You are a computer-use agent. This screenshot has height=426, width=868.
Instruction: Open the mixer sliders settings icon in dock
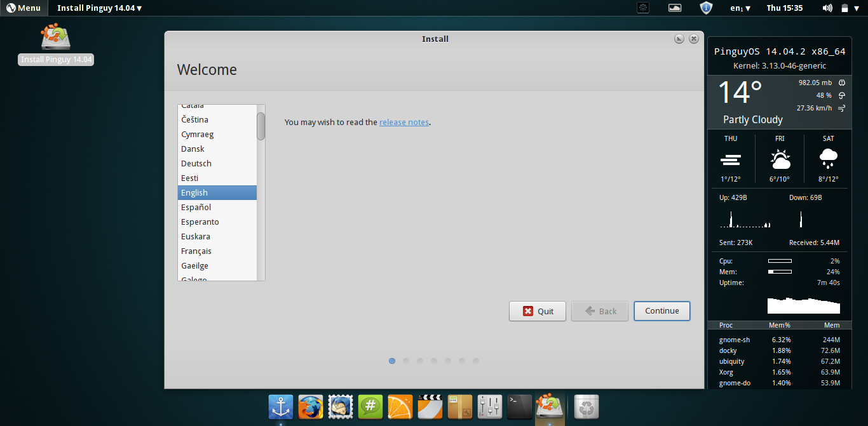click(x=490, y=406)
